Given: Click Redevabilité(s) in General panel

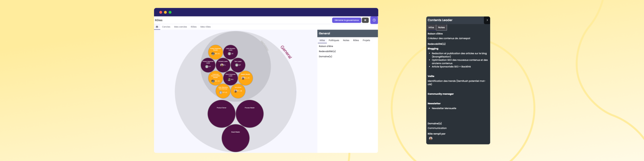Looking at the screenshot, I should click(327, 51).
